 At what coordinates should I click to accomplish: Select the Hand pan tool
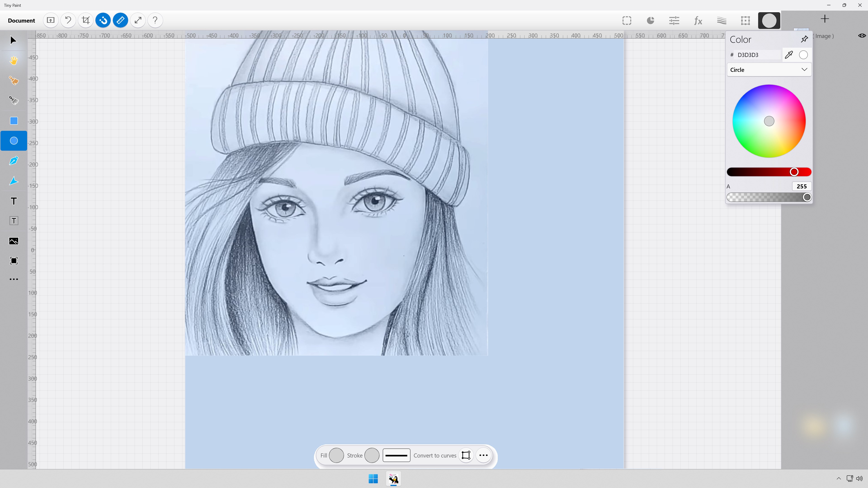pos(14,61)
